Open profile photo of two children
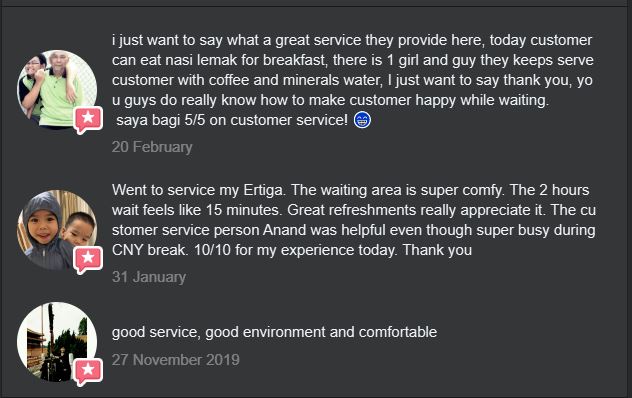Screen dimensions: 632x398 click(x=57, y=229)
